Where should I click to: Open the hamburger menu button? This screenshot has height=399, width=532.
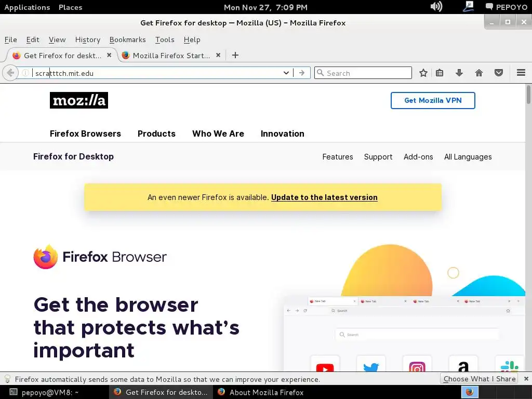521,73
